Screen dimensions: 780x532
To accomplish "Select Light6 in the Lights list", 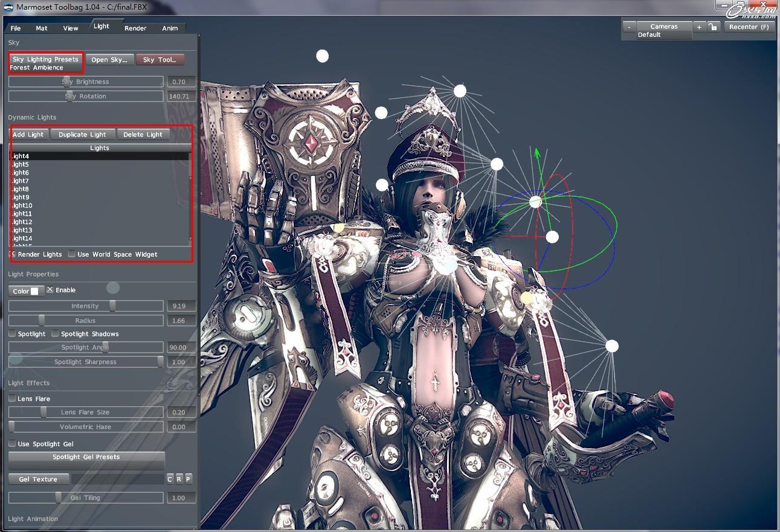I will click(x=100, y=173).
